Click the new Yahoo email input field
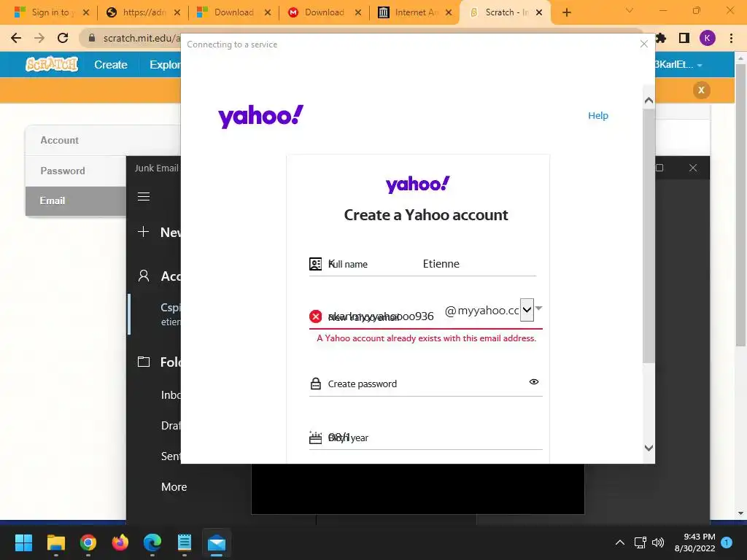Viewport: 747px width, 560px height. (x=381, y=316)
